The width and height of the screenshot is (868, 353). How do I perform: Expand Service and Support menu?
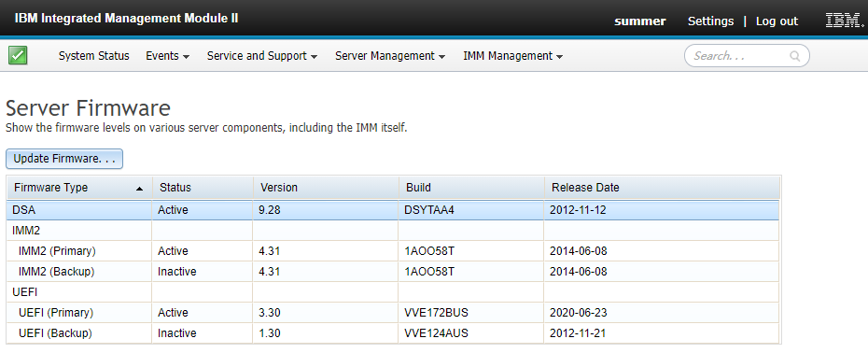(262, 56)
